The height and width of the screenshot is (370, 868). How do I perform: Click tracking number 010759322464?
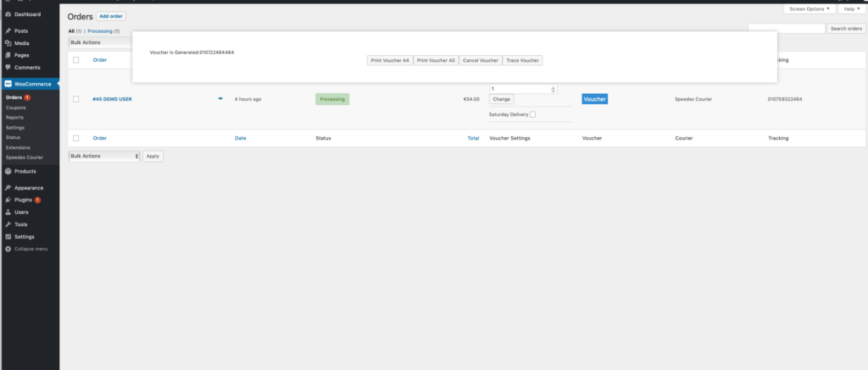[785, 99]
